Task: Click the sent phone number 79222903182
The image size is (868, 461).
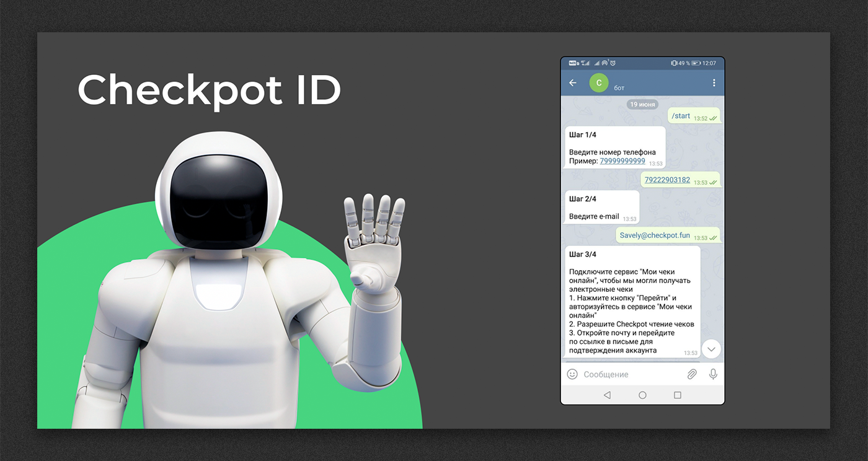Action: [x=667, y=180]
